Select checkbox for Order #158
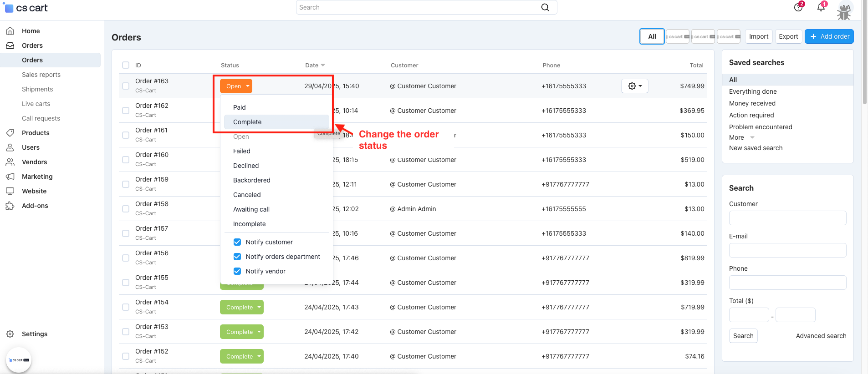The height and width of the screenshot is (374, 868). pos(126,209)
